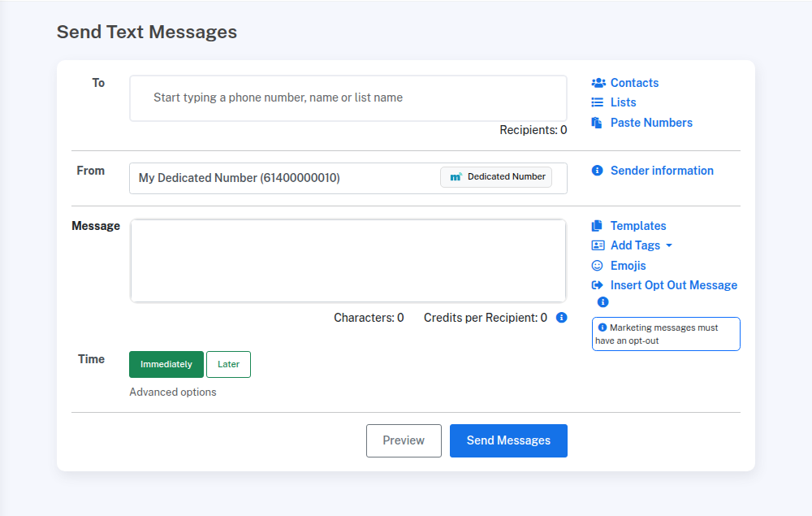Click the Lists bullet icon
The width and height of the screenshot is (812, 516).
tap(598, 102)
